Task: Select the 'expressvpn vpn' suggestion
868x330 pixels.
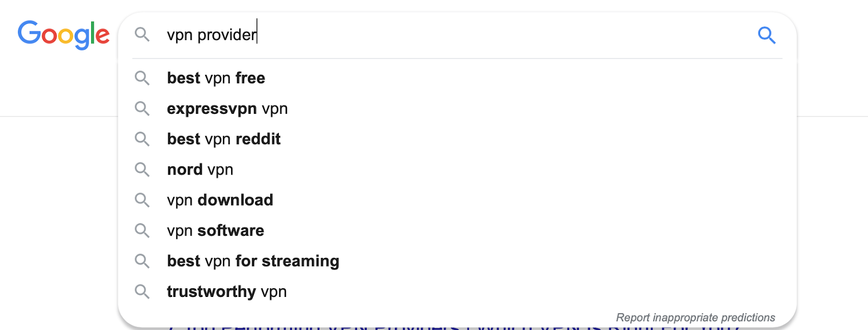Action: coord(227,108)
